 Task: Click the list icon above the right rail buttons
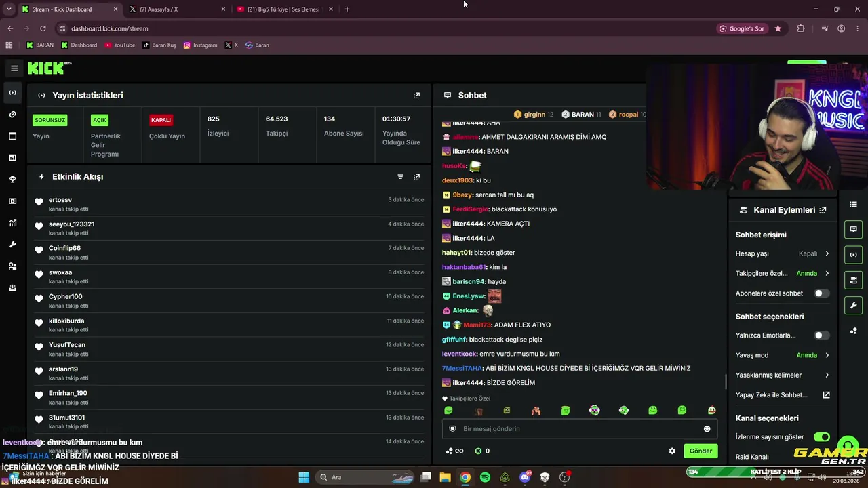coord(853,204)
